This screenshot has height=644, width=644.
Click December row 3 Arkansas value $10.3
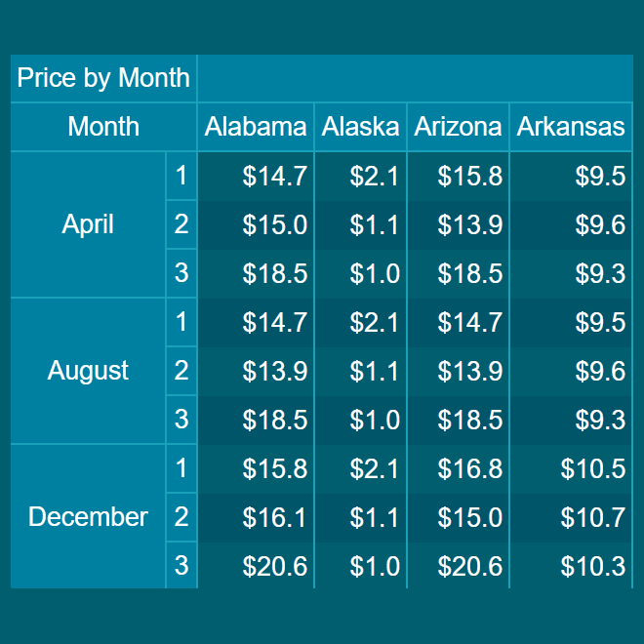point(571,566)
